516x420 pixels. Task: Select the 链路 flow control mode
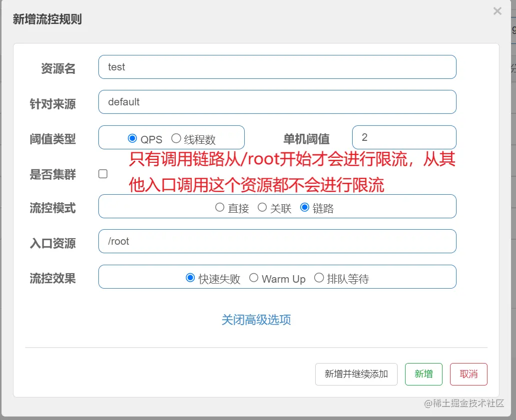[304, 207]
